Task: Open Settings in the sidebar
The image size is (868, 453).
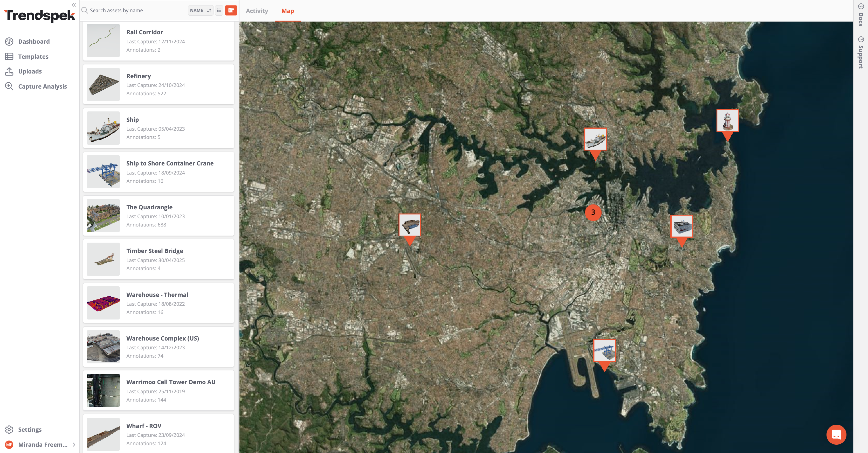Action: pyautogui.click(x=30, y=429)
